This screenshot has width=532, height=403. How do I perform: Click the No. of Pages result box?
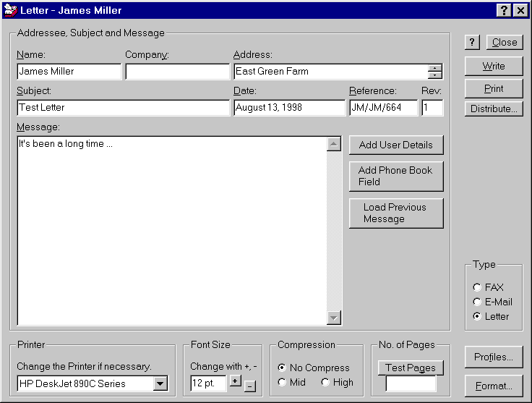point(411,383)
